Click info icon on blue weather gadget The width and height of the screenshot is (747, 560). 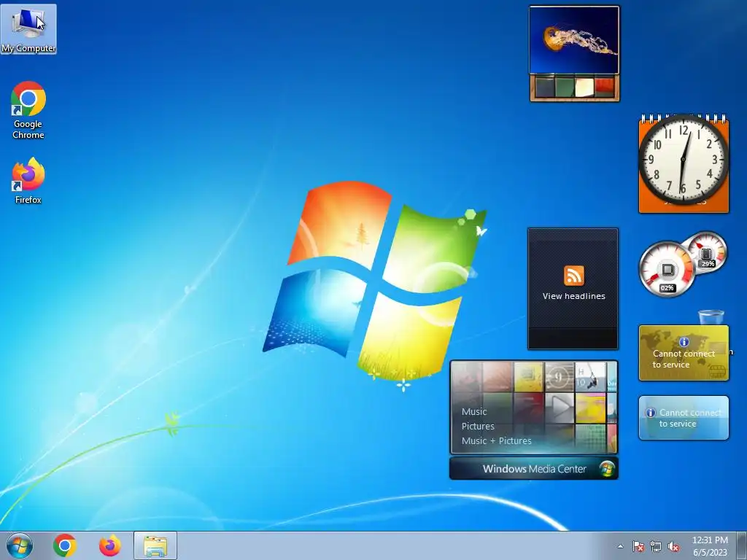pyautogui.click(x=650, y=413)
